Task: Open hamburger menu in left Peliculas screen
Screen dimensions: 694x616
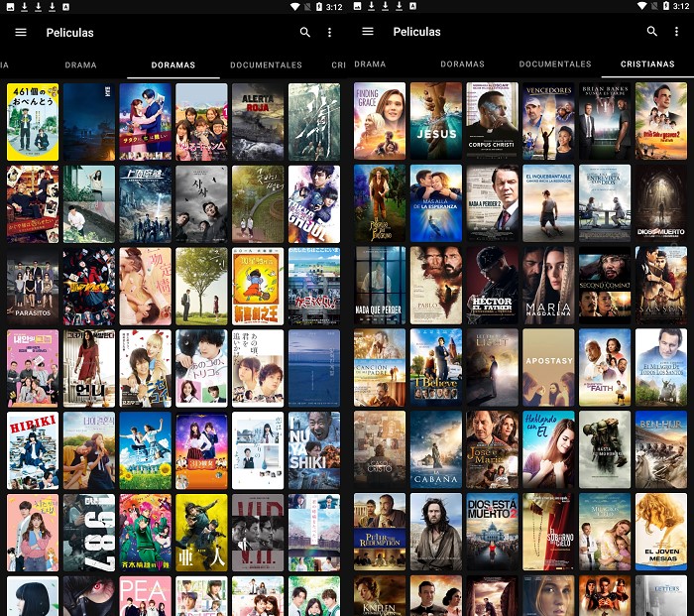Action: [21, 33]
